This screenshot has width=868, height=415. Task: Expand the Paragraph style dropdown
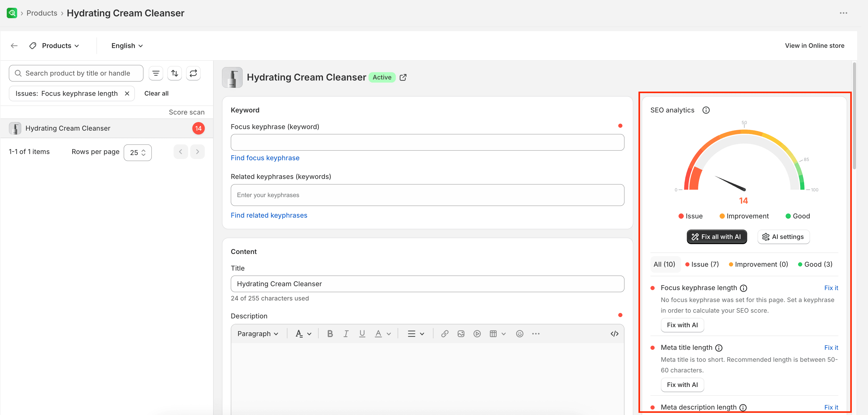258,333
